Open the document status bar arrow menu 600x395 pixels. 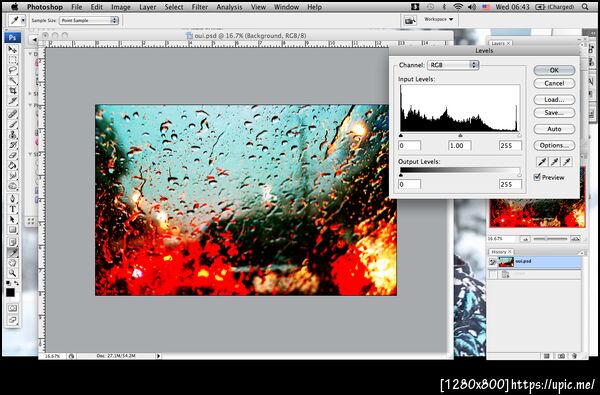(x=158, y=356)
